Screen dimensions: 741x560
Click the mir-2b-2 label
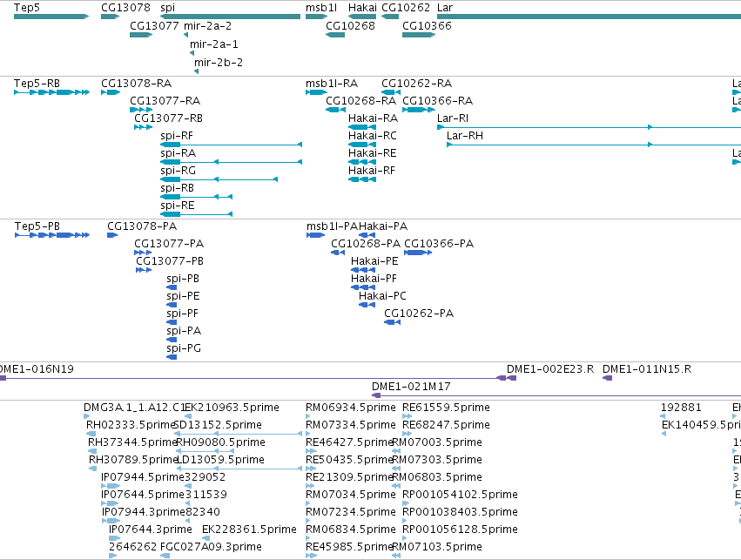219,62
